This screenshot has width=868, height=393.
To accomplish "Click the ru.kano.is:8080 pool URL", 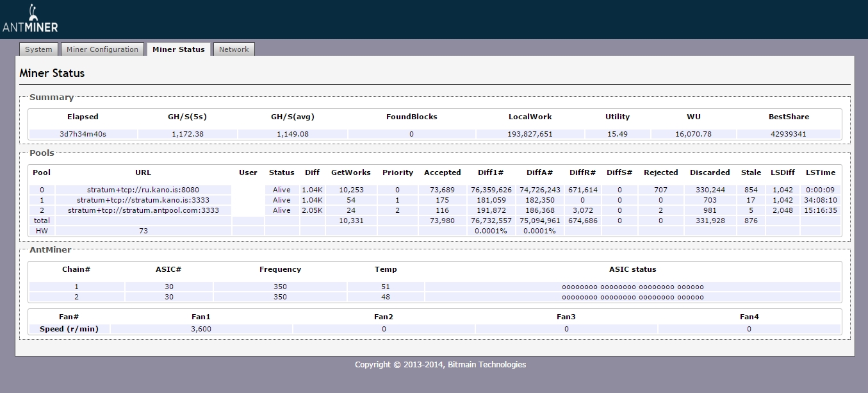I will tap(143, 190).
